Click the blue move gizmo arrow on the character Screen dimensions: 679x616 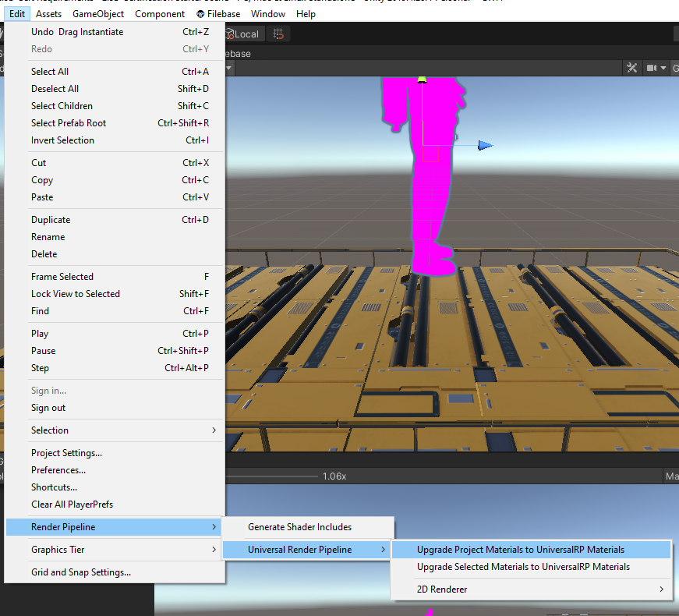point(484,145)
